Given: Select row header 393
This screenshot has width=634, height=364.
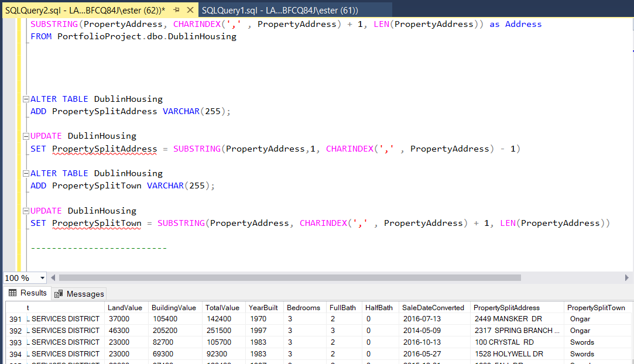Looking at the screenshot, I should pos(15,342).
